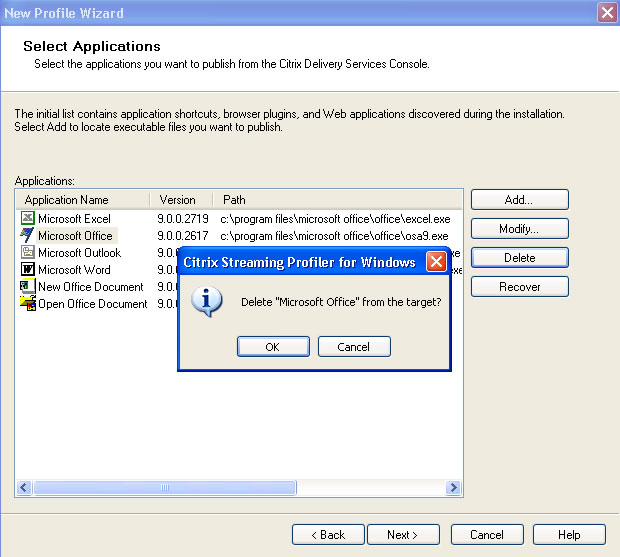Select the Microsoft Office row text

coord(76,236)
